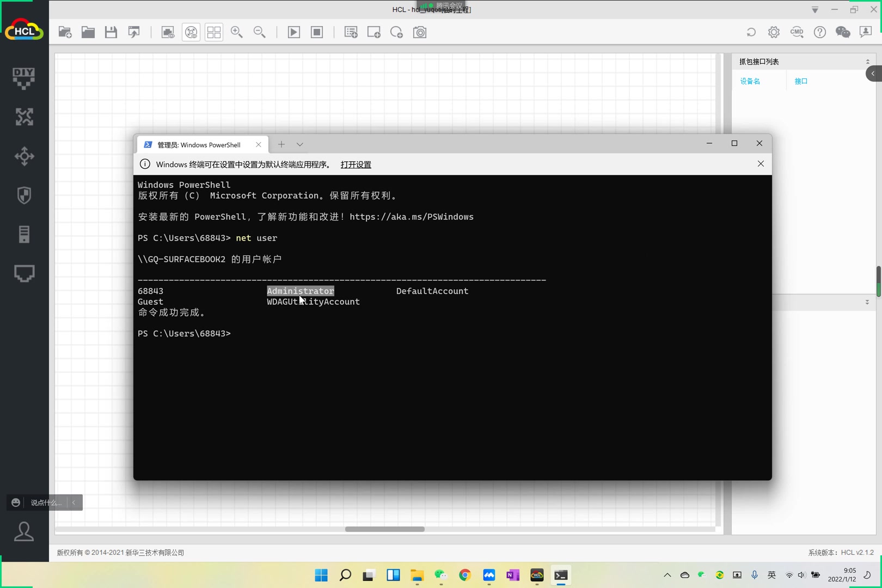Open File Explorer from the taskbar
This screenshot has width=882, height=588.
coord(417,575)
